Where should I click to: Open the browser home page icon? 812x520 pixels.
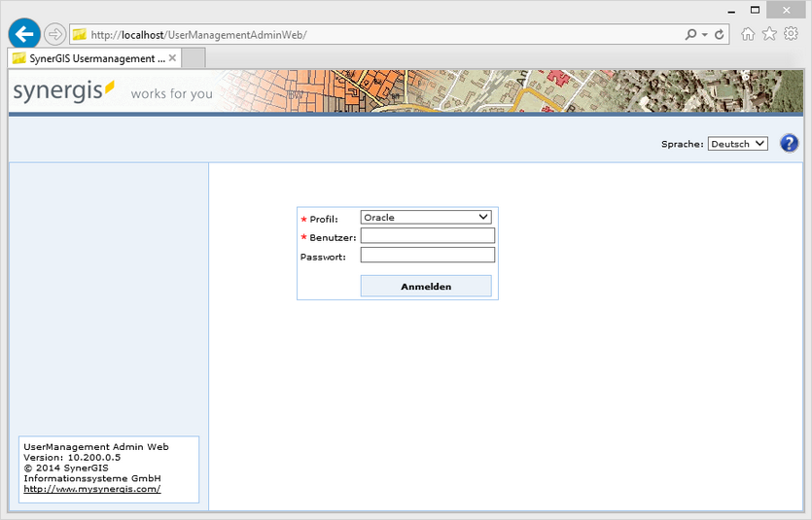click(748, 34)
